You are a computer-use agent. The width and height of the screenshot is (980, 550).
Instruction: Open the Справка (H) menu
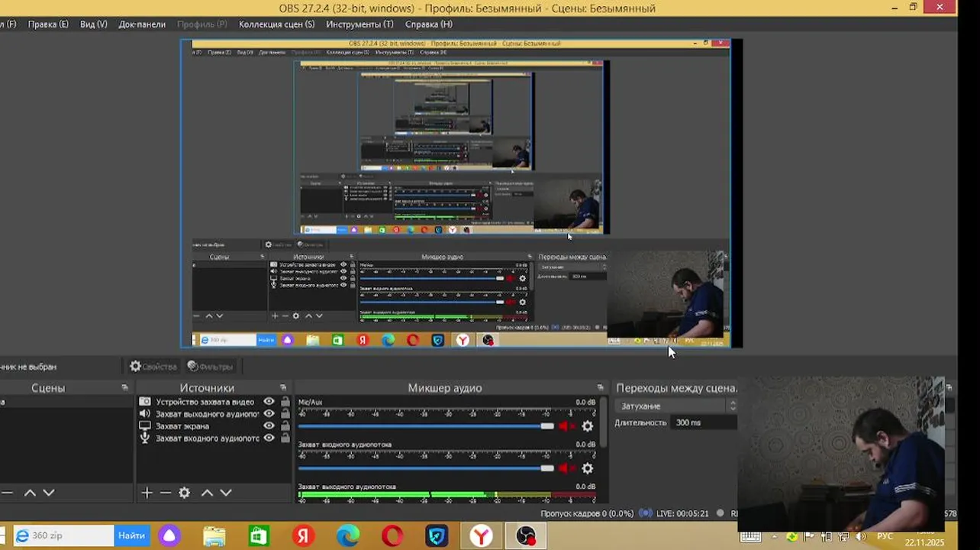click(x=429, y=24)
